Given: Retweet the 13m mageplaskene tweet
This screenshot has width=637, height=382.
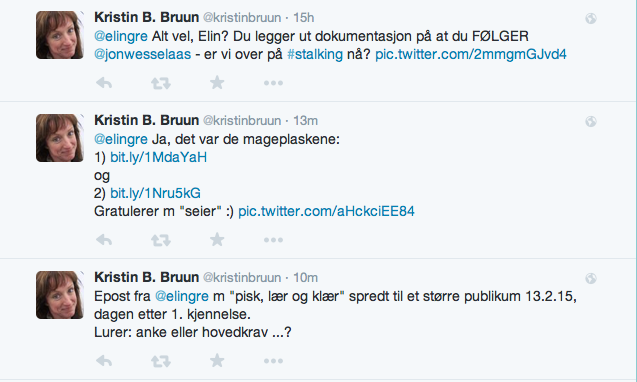Looking at the screenshot, I should click(161, 240).
